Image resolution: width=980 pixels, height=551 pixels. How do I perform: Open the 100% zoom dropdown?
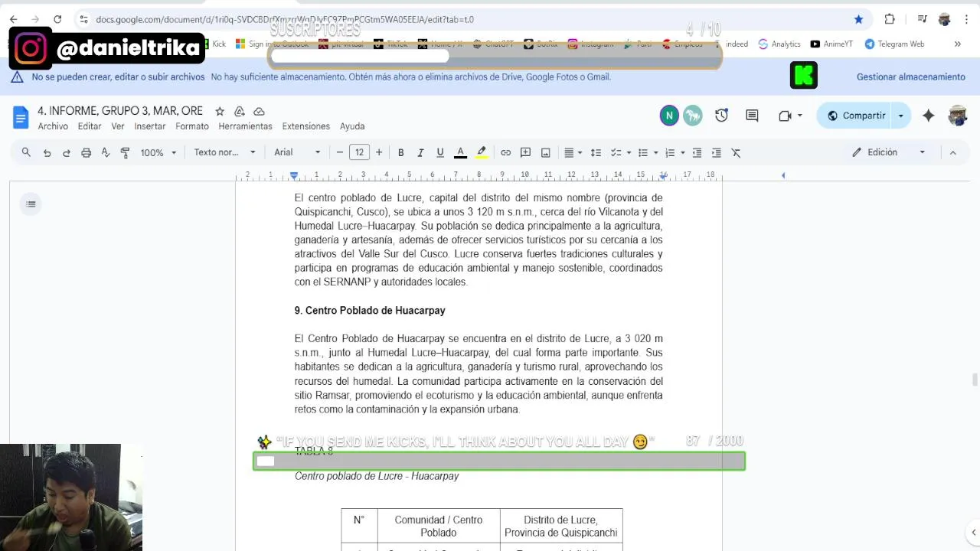[x=158, y=152]
